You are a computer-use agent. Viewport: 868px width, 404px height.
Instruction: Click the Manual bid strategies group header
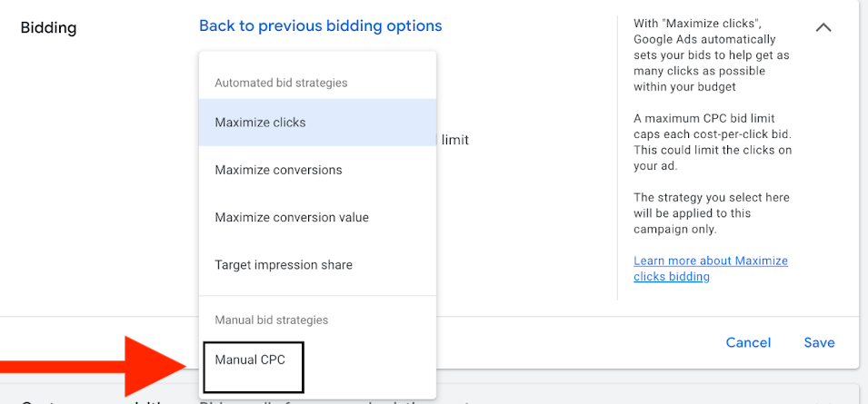coord(271,320)
